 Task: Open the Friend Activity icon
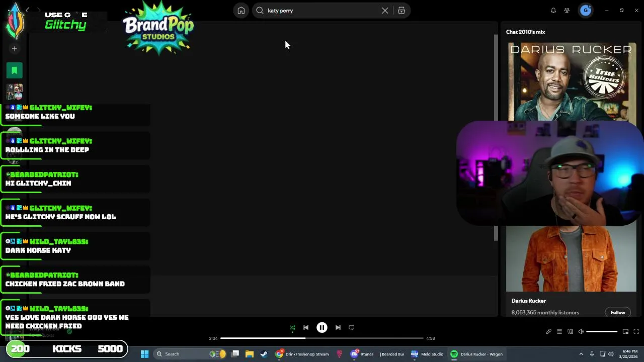567,11
